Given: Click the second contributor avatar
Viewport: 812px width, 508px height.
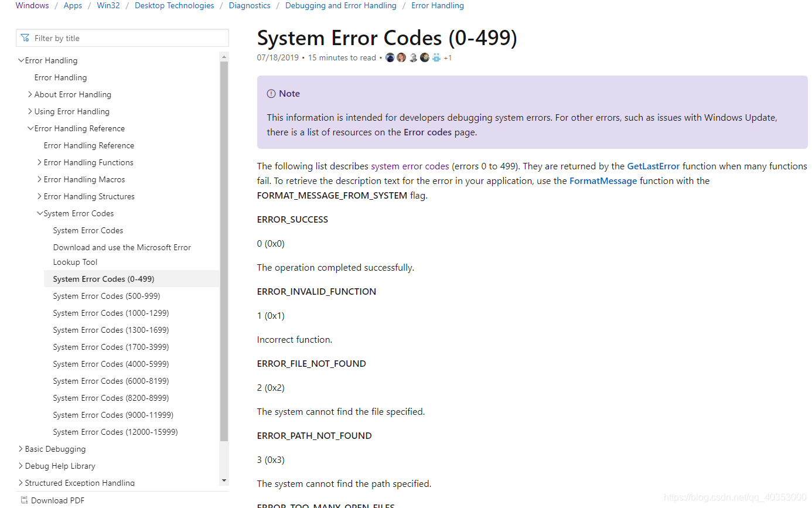Looking at the screenshot, I should pos(401,57).
